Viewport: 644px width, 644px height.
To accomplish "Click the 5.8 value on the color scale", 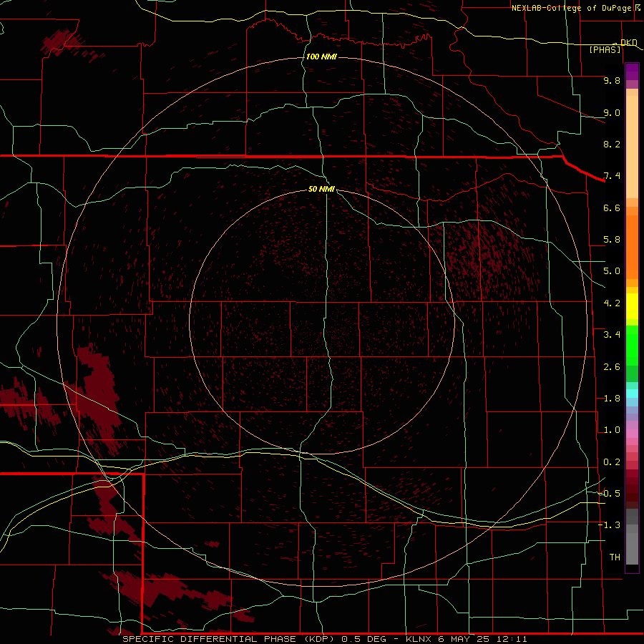I will coord(612,240).
